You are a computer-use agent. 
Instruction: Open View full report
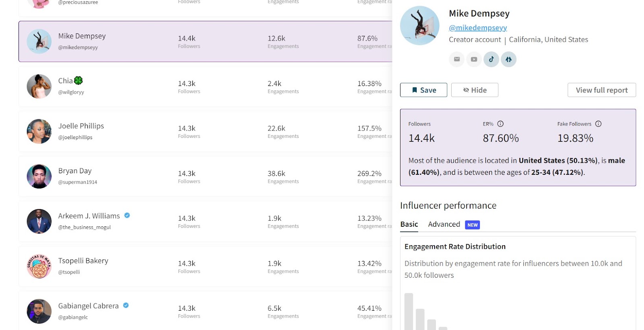[x=601, y=90]
